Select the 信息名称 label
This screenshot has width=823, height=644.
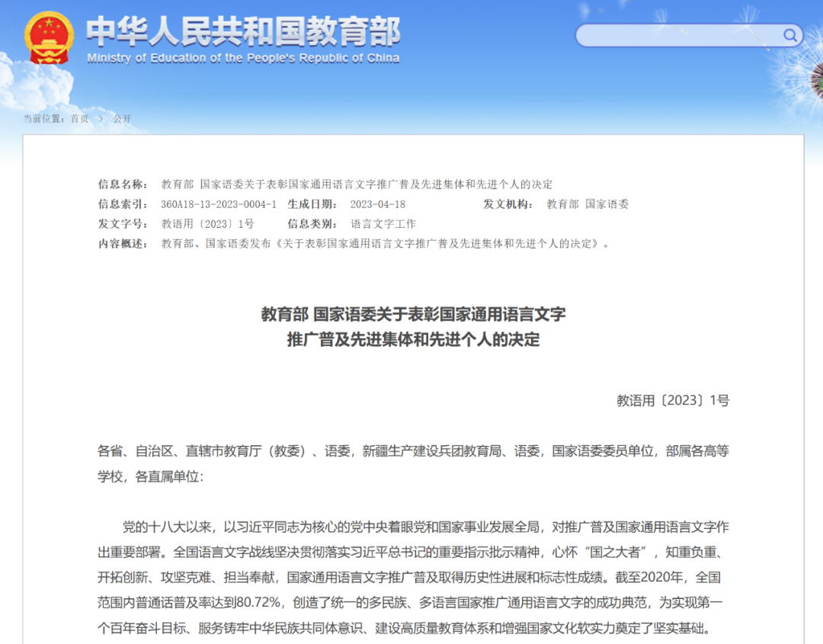123,184
